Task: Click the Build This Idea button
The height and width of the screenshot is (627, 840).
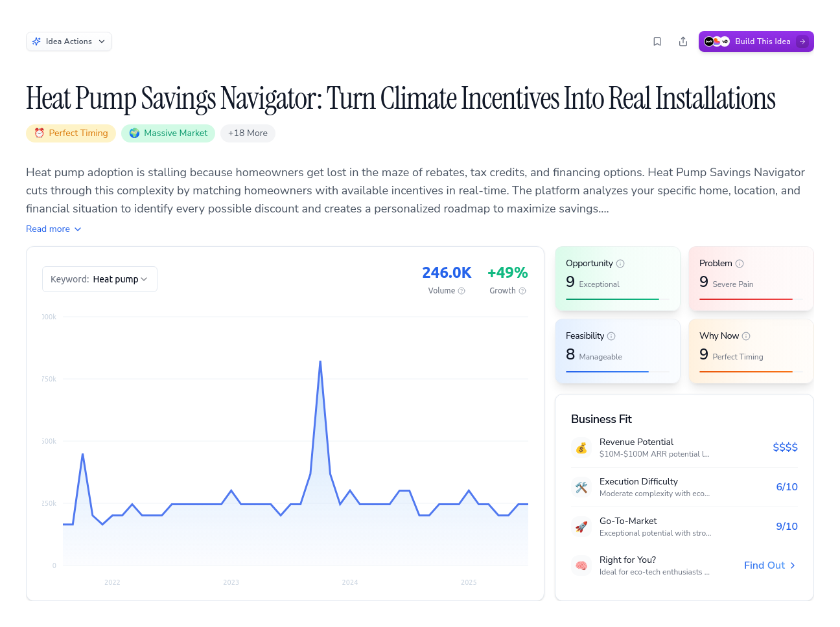Action: pos(756,41)
